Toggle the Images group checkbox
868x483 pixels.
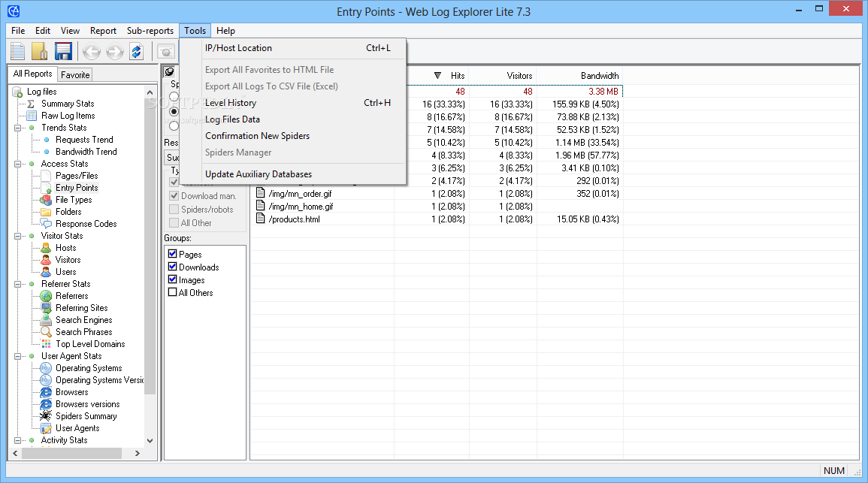click(x=173, y=279)
